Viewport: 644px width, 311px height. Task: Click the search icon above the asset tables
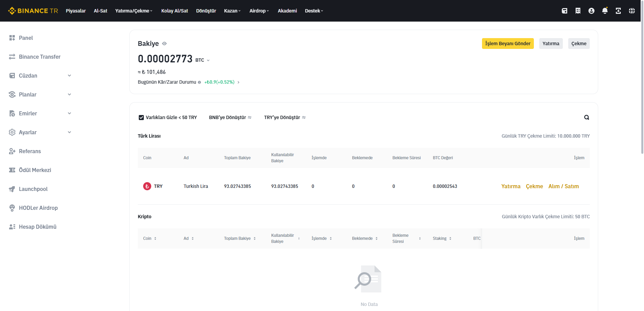coord(587,117)
